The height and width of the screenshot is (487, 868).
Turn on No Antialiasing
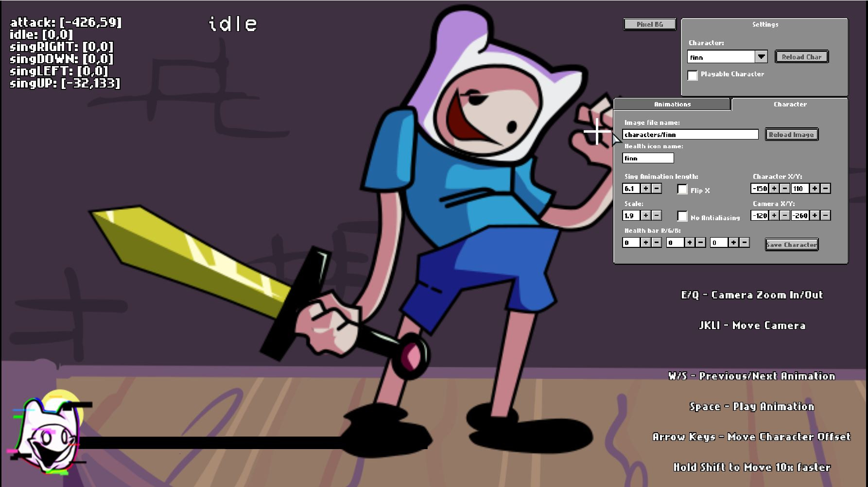click(x=683, y=217)
